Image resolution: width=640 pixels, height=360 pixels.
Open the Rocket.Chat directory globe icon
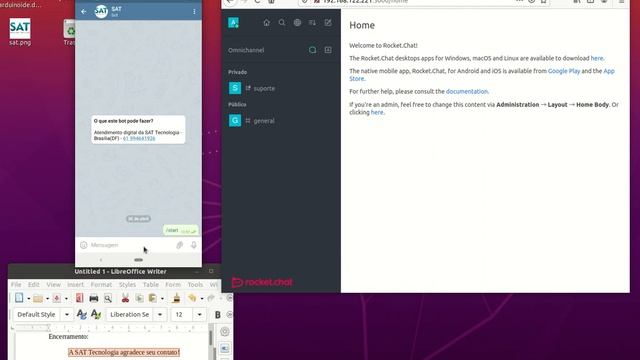(x=297, y=23)
